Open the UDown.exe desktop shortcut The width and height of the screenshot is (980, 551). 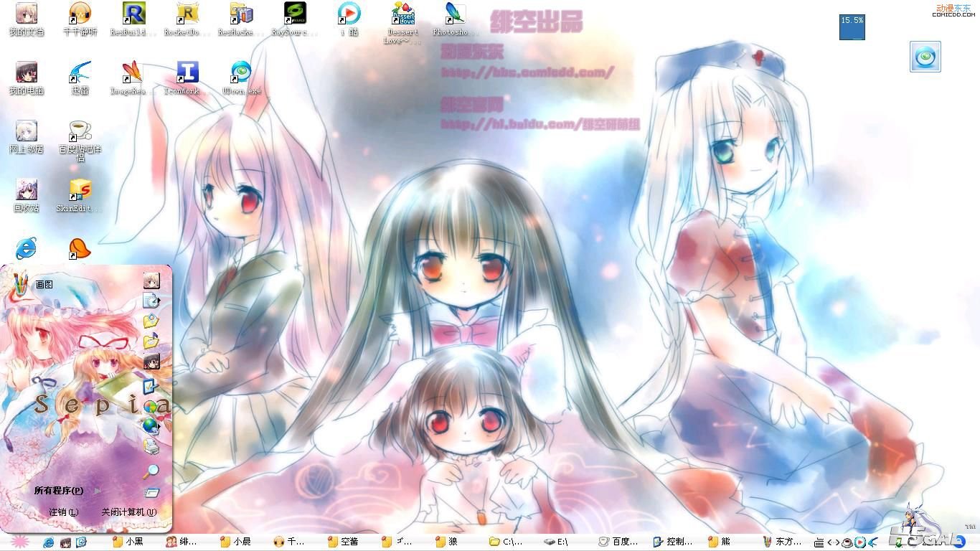(241, 77)
